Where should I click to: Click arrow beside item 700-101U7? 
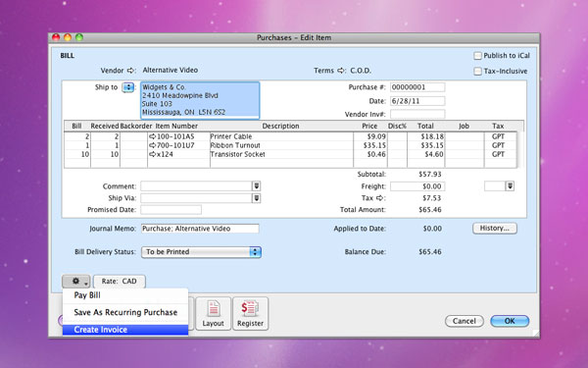click(152, 145)
